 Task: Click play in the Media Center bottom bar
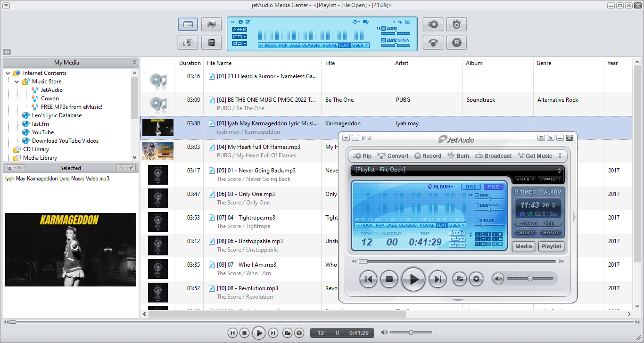pos(258,333)
